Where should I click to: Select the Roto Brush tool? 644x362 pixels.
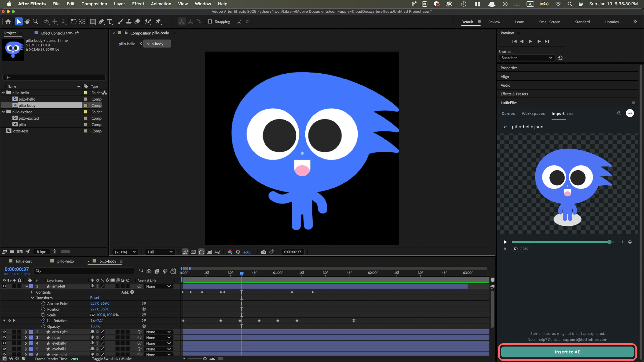[148, 22]
